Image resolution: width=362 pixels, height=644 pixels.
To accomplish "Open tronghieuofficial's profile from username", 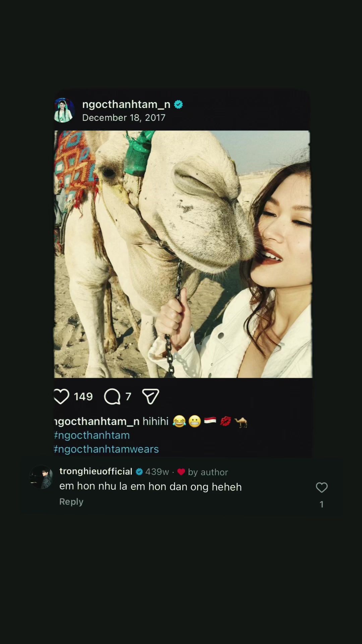I will [96, 471].
